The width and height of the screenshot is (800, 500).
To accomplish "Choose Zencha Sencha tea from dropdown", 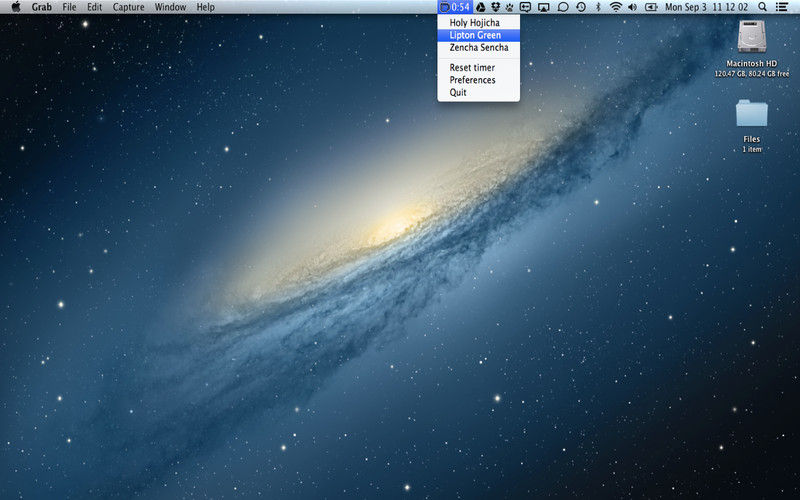I will 479,47.
